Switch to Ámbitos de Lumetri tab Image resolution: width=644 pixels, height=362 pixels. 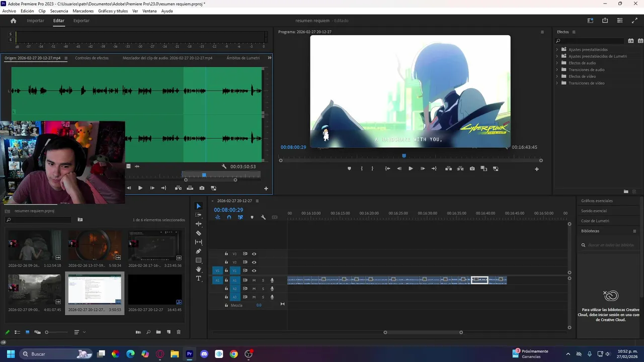pyautogui.click(x=243, y=58)
